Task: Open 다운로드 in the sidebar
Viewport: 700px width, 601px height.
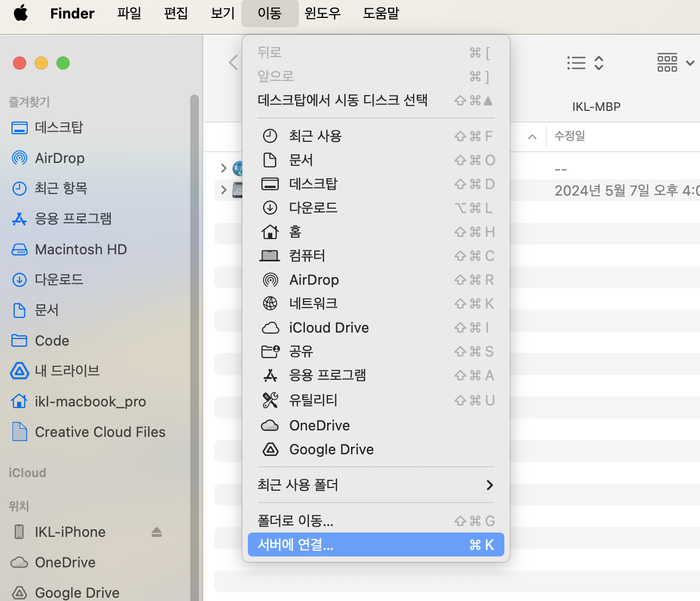Action: pyautogui.click(x=59, y=280)
